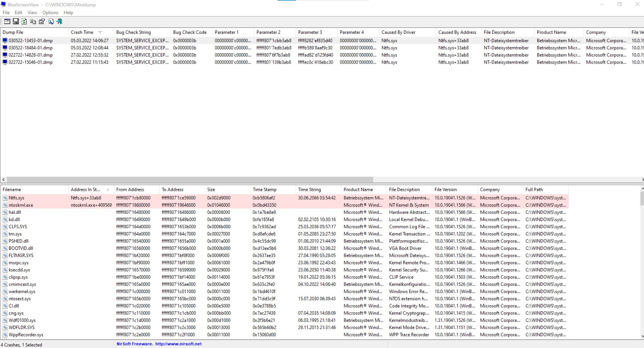Sort by Bug Check String column header
The height and width of the screenshot is (348, 644).
coord(133,32)
